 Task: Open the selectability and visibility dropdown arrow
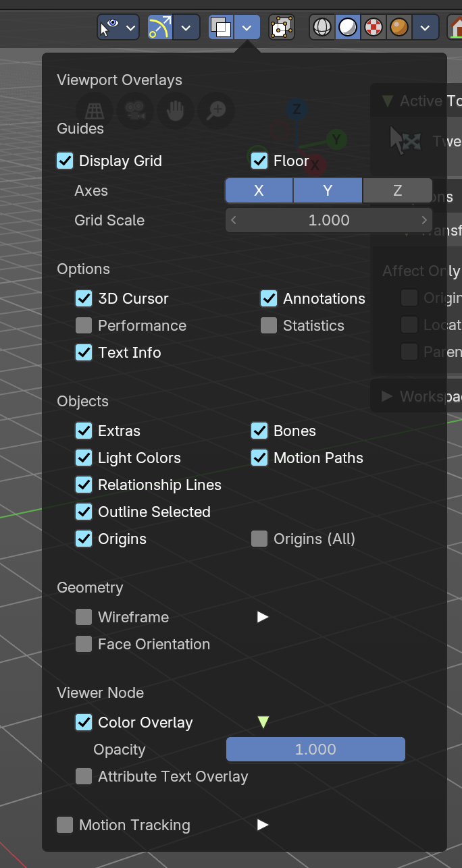click(x=130, y=28)
